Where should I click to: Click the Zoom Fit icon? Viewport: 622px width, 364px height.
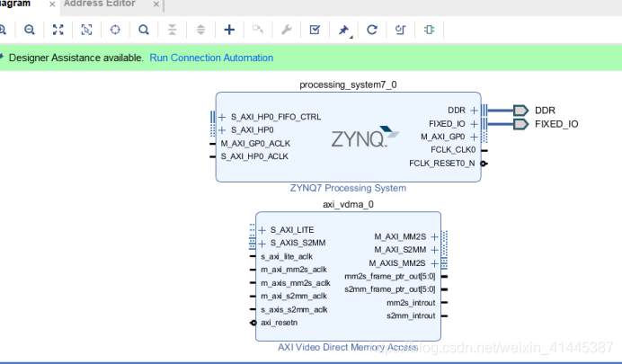click(58, 30)
